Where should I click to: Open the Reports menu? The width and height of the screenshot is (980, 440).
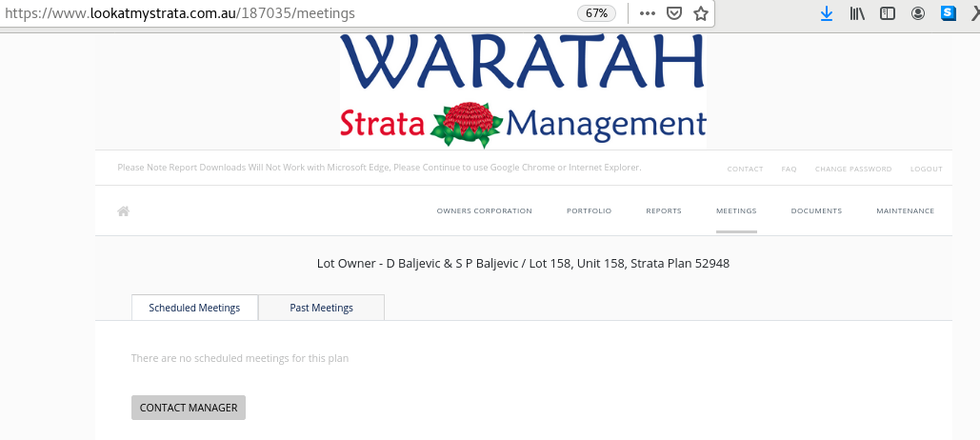coord(664,211)
